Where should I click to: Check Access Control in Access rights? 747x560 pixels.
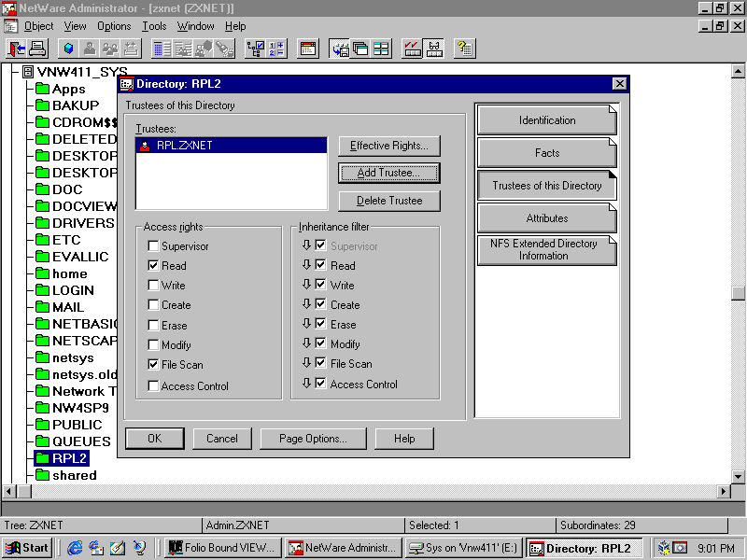(x=153, y=385)
